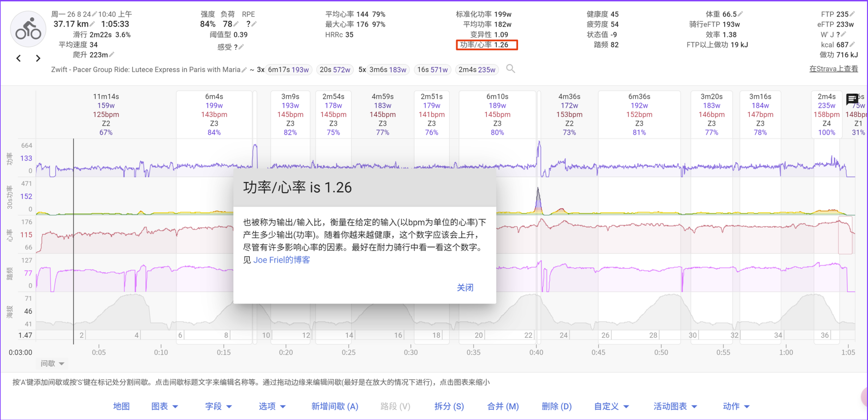Screen dimensions: 868x420
Task: Click the 新增间歇 (A) button
Action: tap(335, 406)
